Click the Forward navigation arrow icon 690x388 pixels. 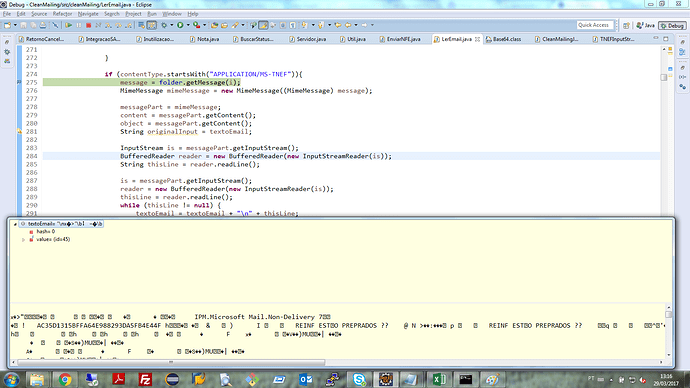pos(364,25)
